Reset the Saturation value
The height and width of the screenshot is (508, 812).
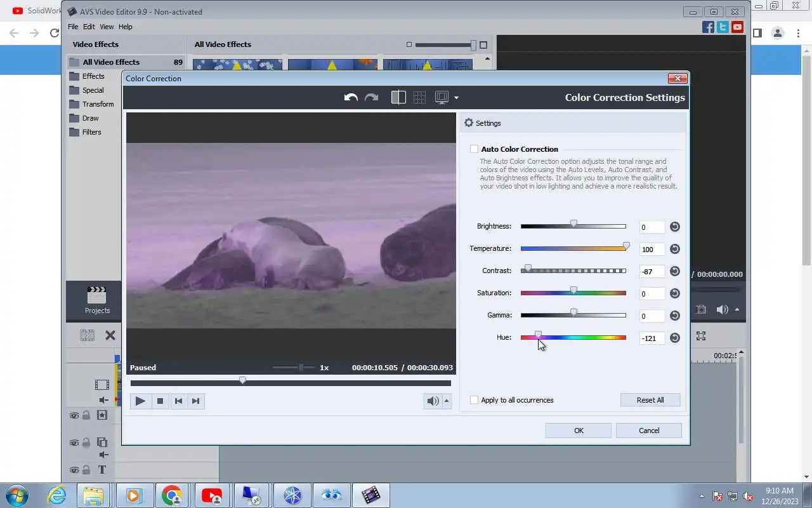pyautogui.click(x=675, y=293)
